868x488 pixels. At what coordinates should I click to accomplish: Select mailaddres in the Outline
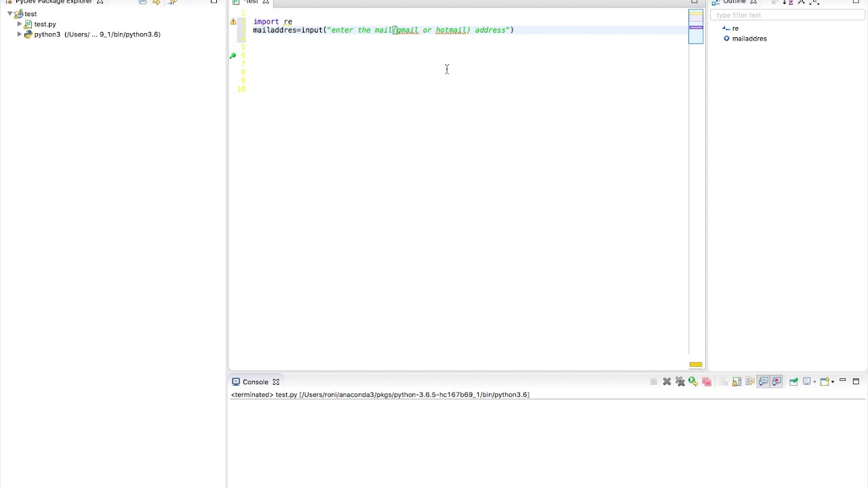tap(749, 39)
